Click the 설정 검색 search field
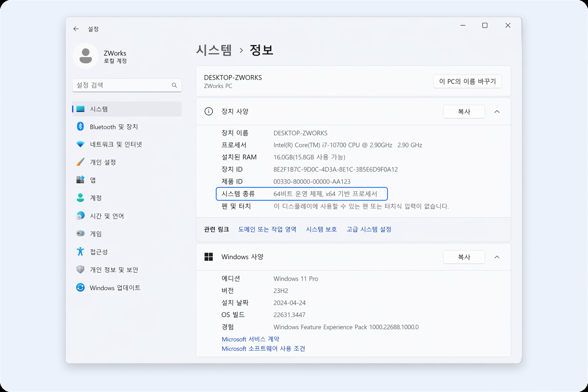This screenshot has height=392, width=588. 127,85
